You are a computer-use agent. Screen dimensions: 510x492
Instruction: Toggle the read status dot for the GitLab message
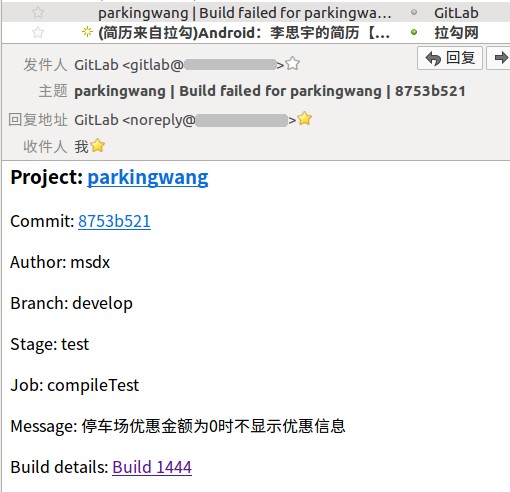click(414, 13)
